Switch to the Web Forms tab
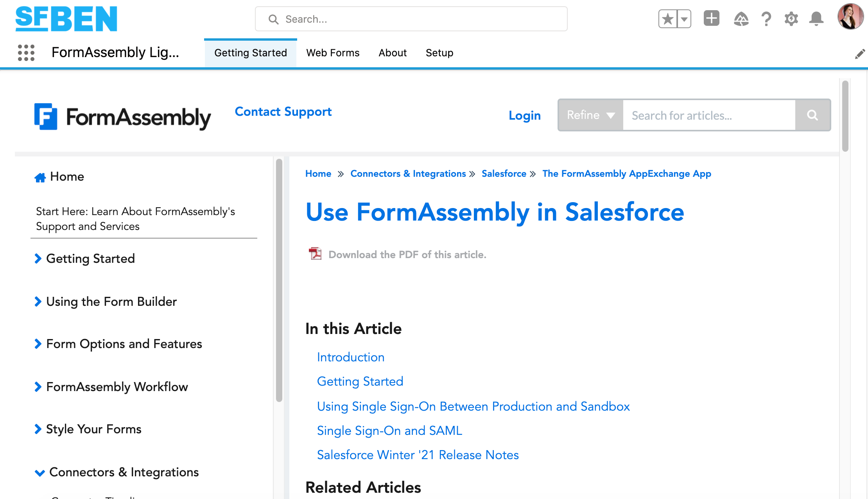Viewport: 868px width, 499px height. tap(333, 53)
